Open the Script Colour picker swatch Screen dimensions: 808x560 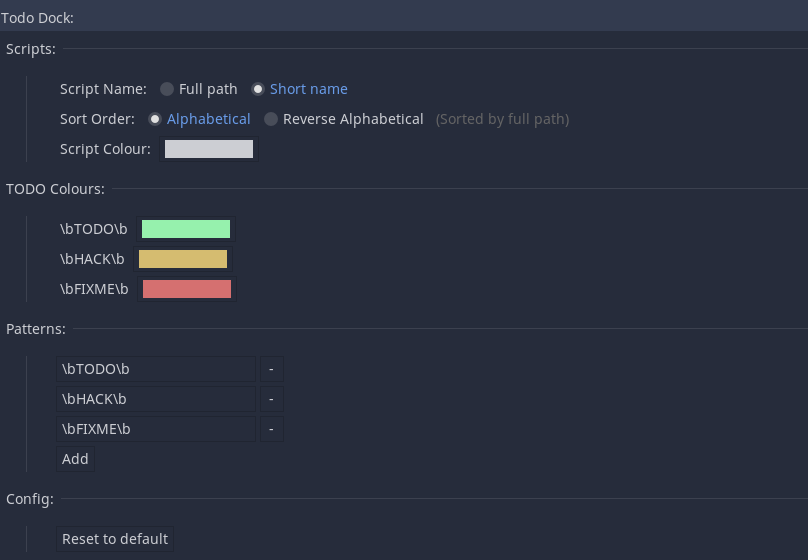209,149
